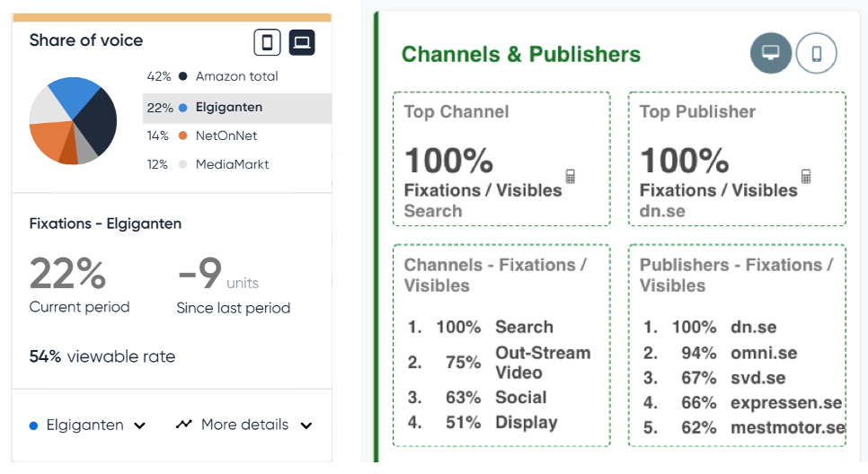Click the More details trend line icon
The height and width of the screenshot is (474, 868).
[184, 425]
